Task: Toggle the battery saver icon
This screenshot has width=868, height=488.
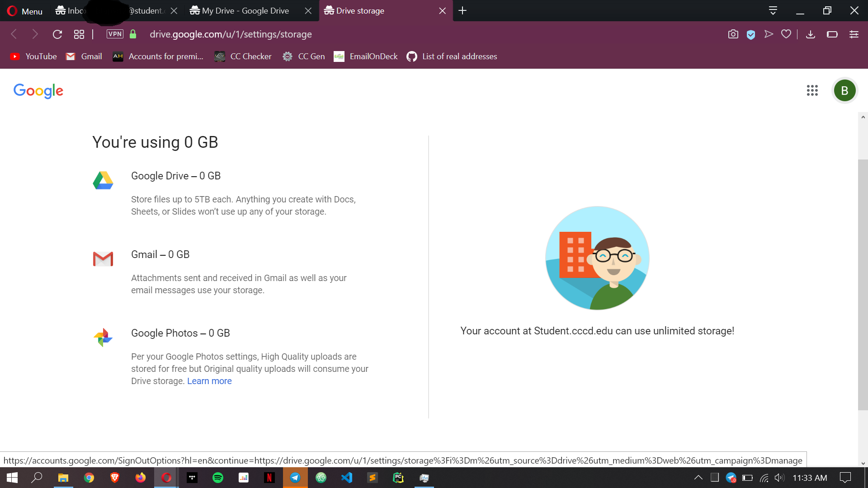Action: pos(832,34)
